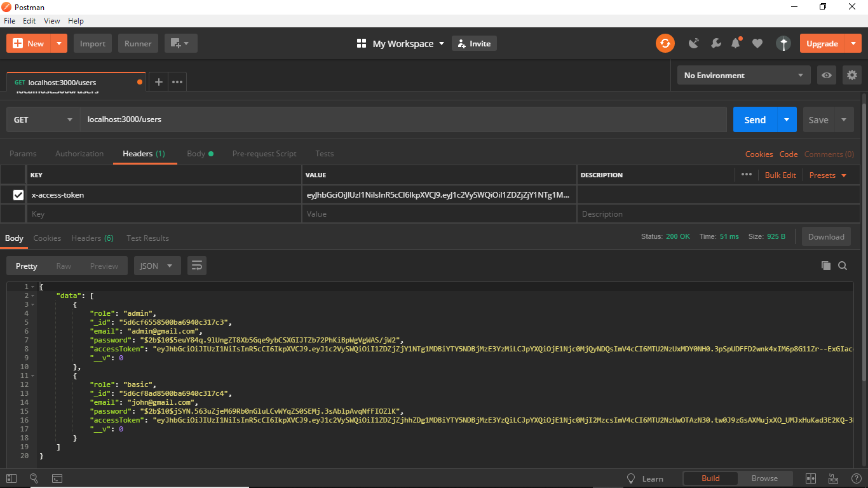Copy response body to clipboard

coord(825,266)
